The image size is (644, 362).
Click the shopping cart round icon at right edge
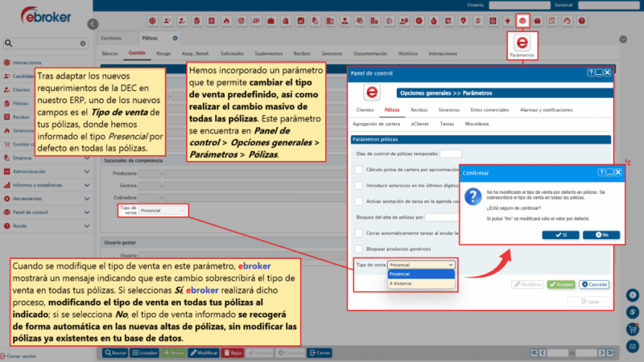(633, 329)
